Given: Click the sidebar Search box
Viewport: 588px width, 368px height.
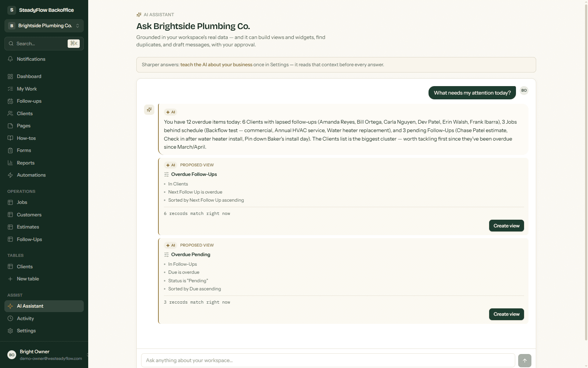Looking at the screenshot, I should (44, 43).
